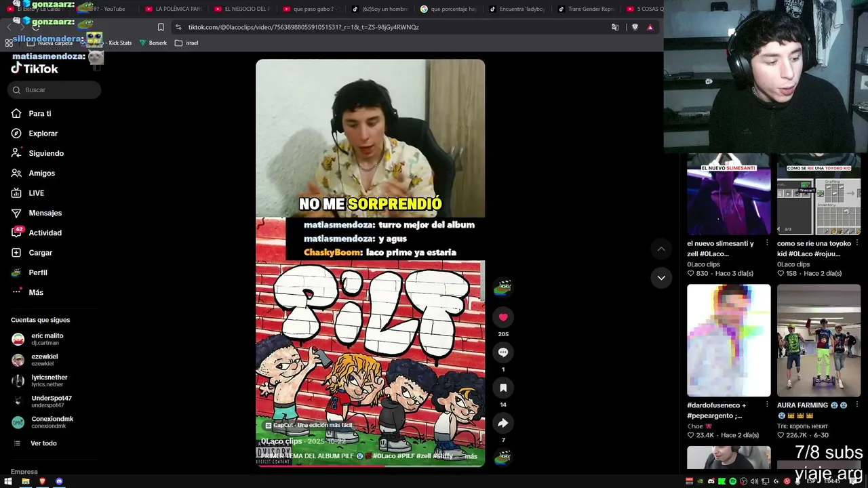Open the creator avatar above the like button

502,287
